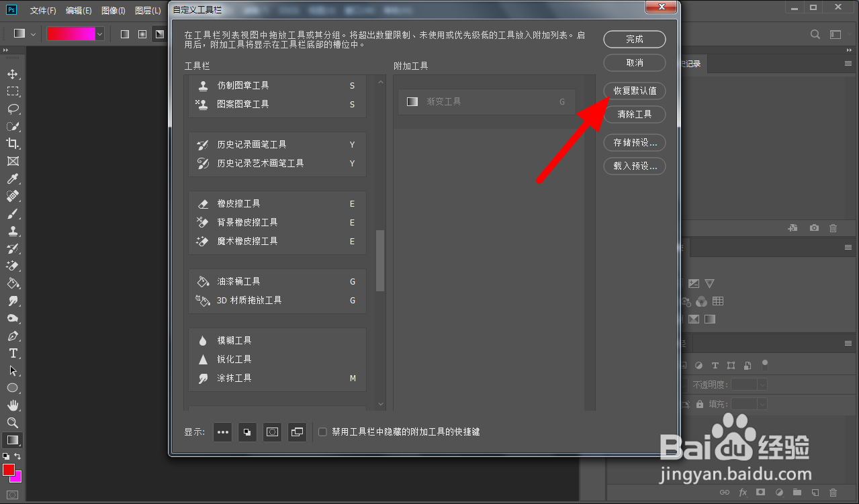The height and width of the screenshot is (504, 859).
Task: Toggle show Quick Mask mode button
Action: click(x=272, y=432)
